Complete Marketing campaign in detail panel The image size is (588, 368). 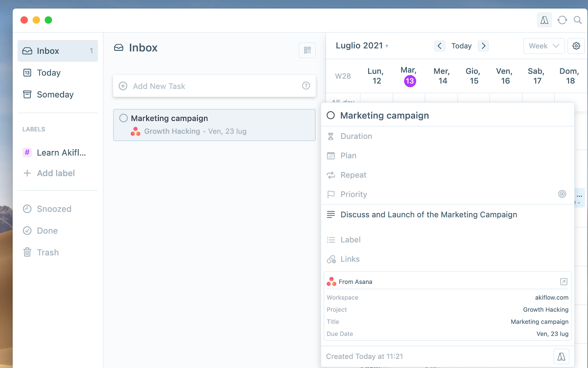click(x=331, y=115)
